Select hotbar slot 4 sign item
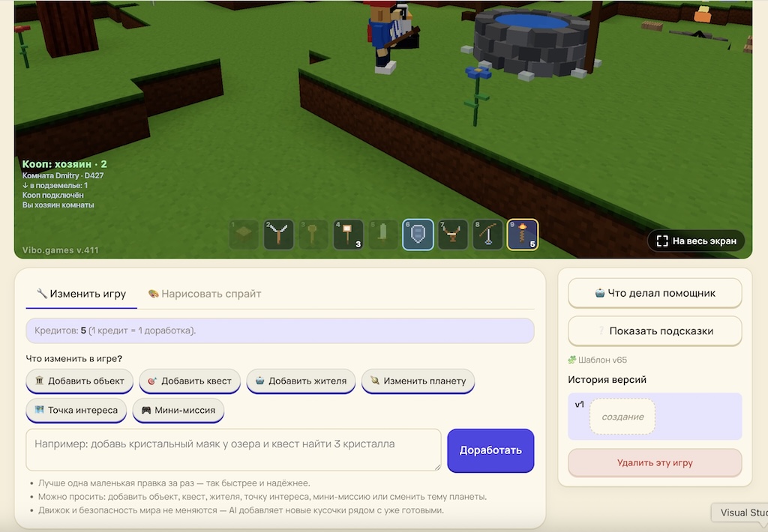The height and width of the screenshot is (532, 768). click(348, 235)
